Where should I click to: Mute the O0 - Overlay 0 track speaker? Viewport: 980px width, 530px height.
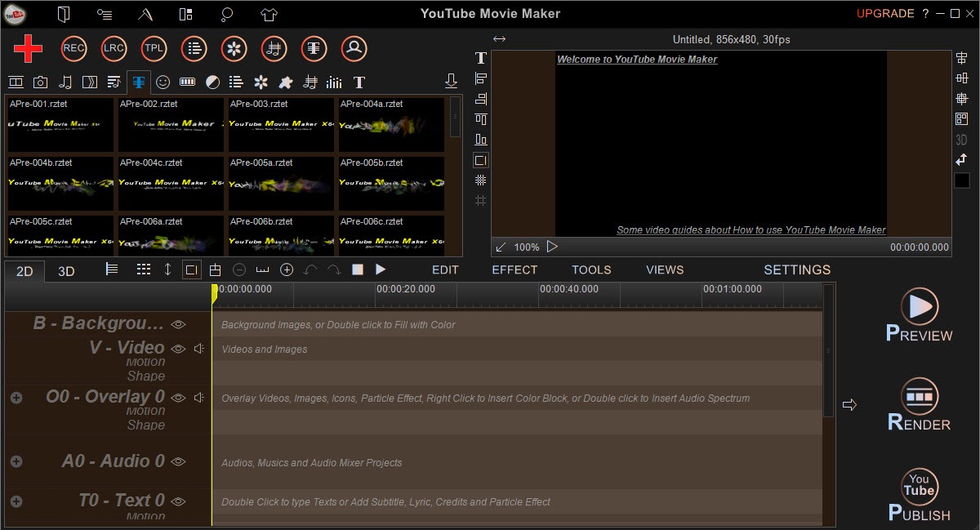tap(198, 398)
